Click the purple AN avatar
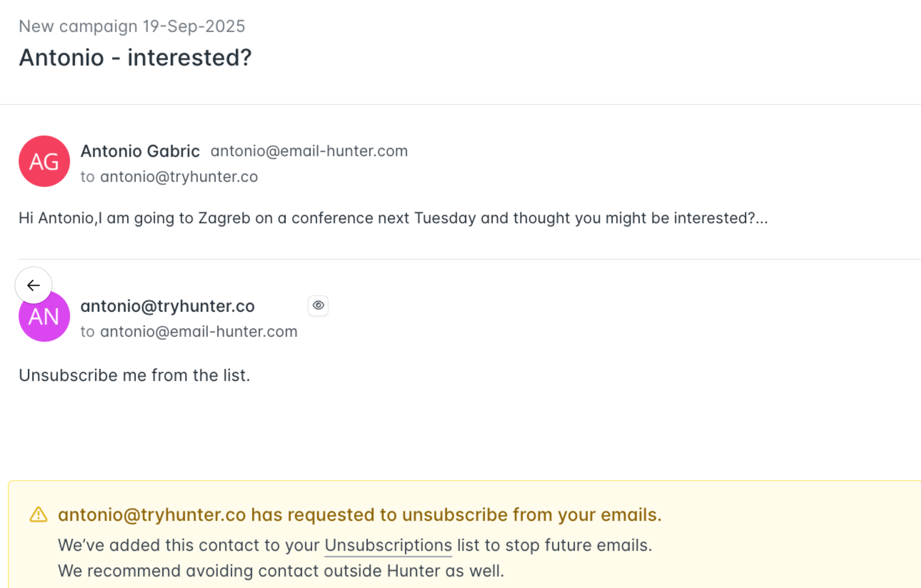This screenshot has width=921, height=588. click(44, 321)
